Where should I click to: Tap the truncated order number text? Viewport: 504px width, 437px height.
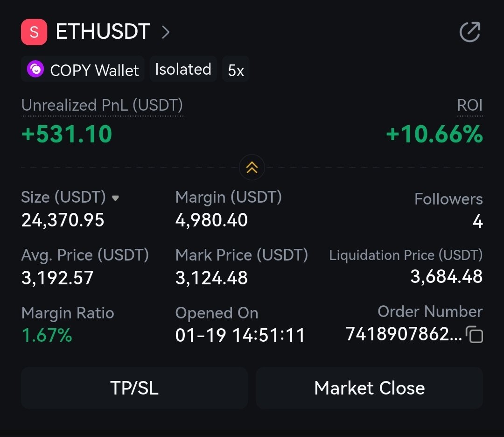[404, 334]
